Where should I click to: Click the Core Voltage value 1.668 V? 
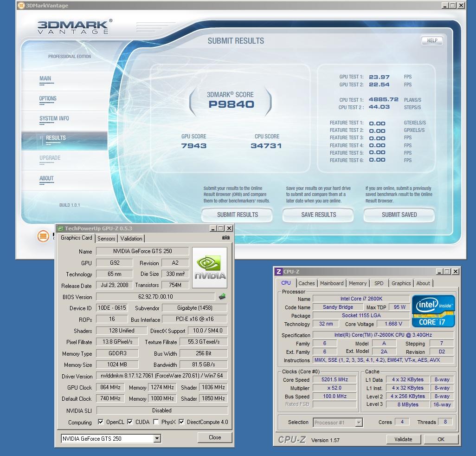pyautogui.click(x=393, y=324)
